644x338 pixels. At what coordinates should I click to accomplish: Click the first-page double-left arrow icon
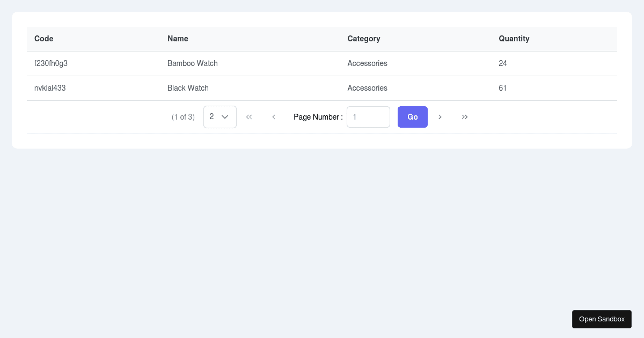tap(249, 117)
